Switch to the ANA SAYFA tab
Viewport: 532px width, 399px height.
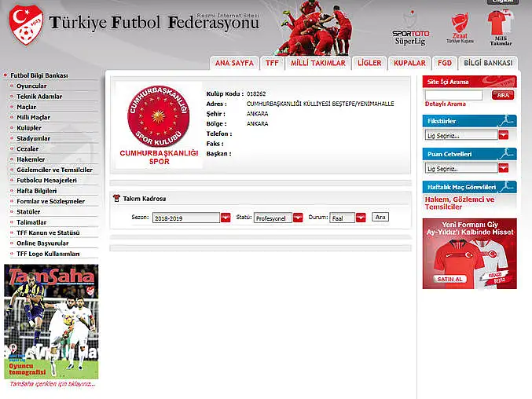click(233, 63)
